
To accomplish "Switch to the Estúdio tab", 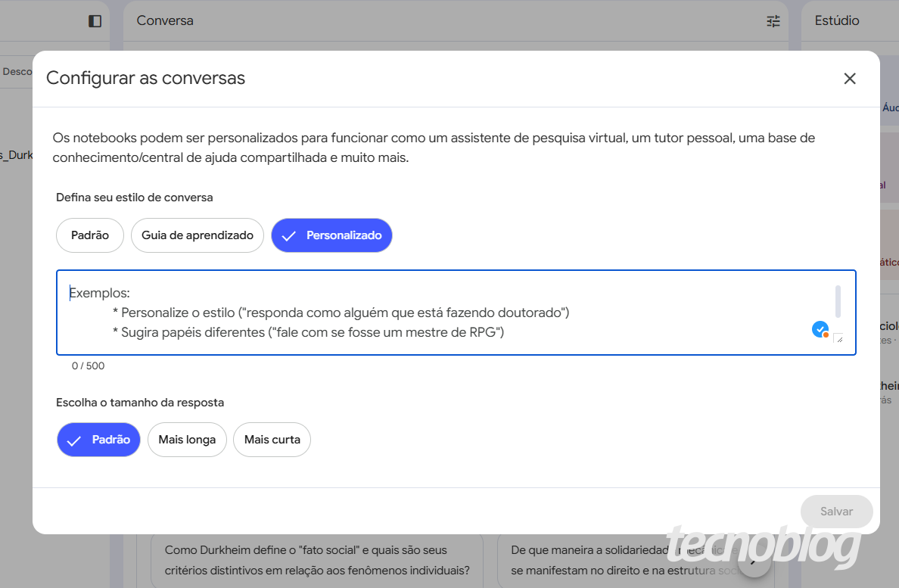I will click(836, 20).
